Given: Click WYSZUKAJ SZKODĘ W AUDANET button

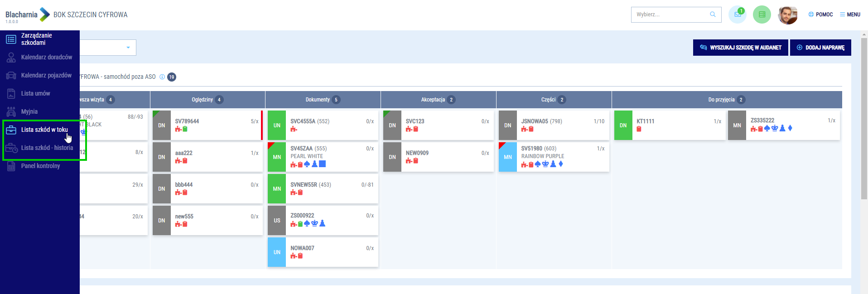Looking at the screenshot, I should (x=740, y=48).
